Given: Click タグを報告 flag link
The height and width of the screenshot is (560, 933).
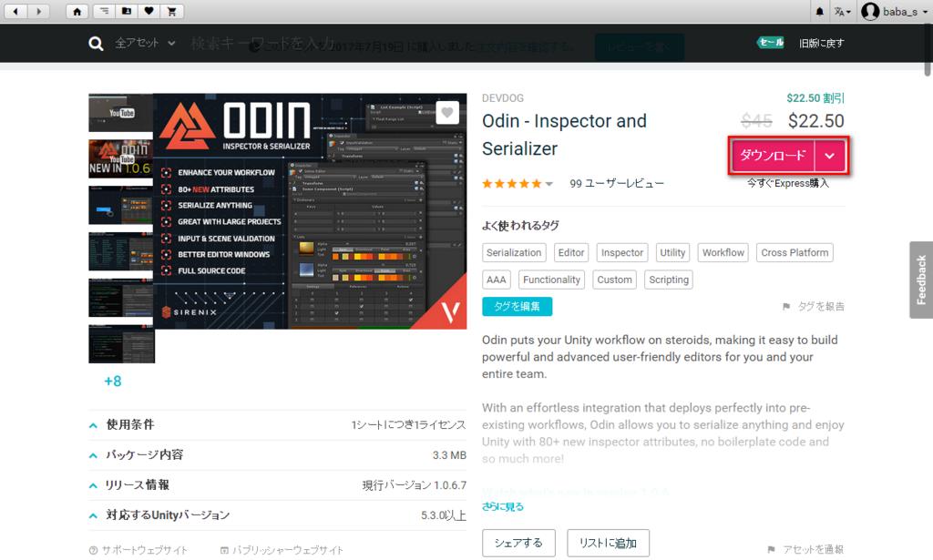Looking at the screenshot, I should click(814, 306).
